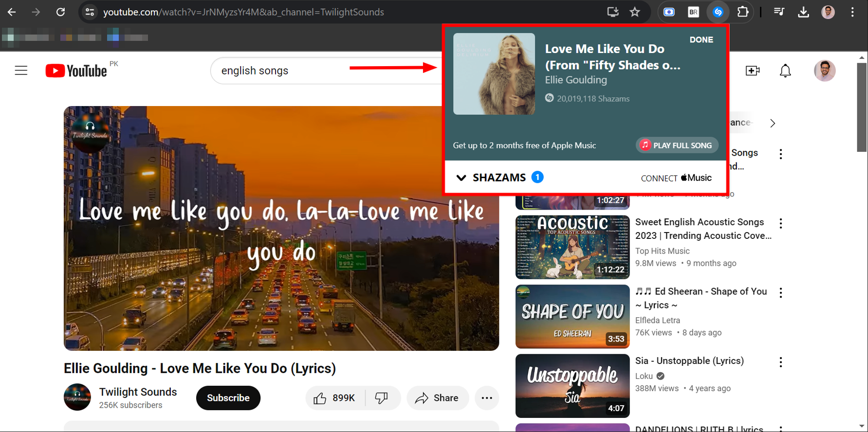Open YouTube Create video icon

point(753,71)
